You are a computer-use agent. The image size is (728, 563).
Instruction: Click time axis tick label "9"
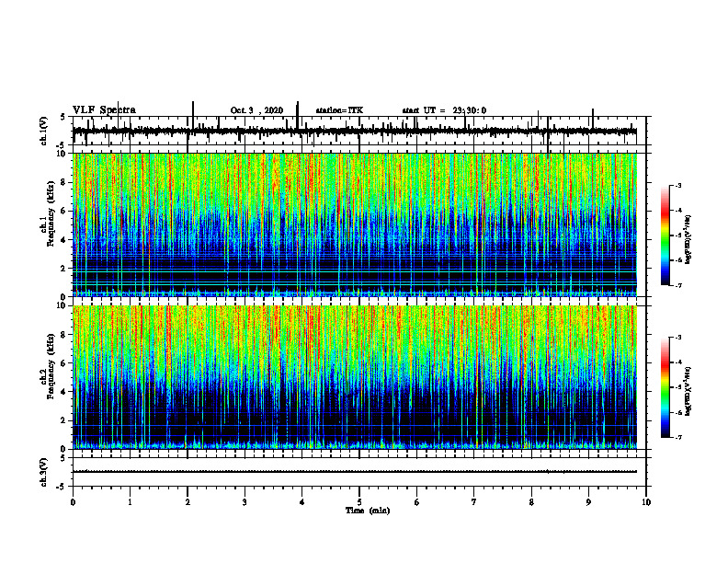[x=588, y=502]
